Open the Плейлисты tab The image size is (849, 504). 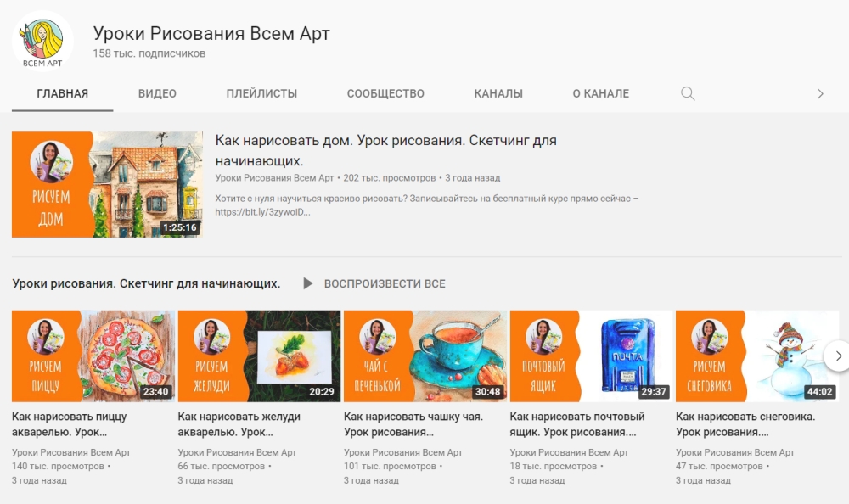coord(261,93)
